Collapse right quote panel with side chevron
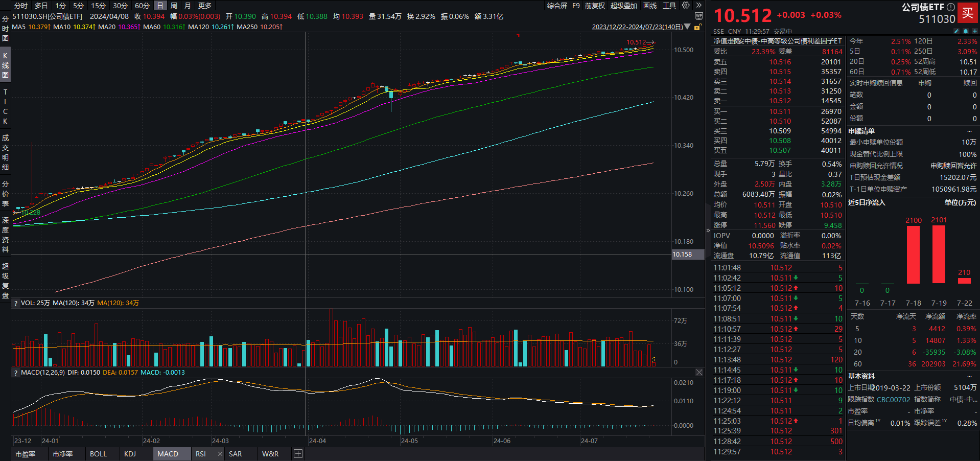The image size is (980, 461). 708,230
